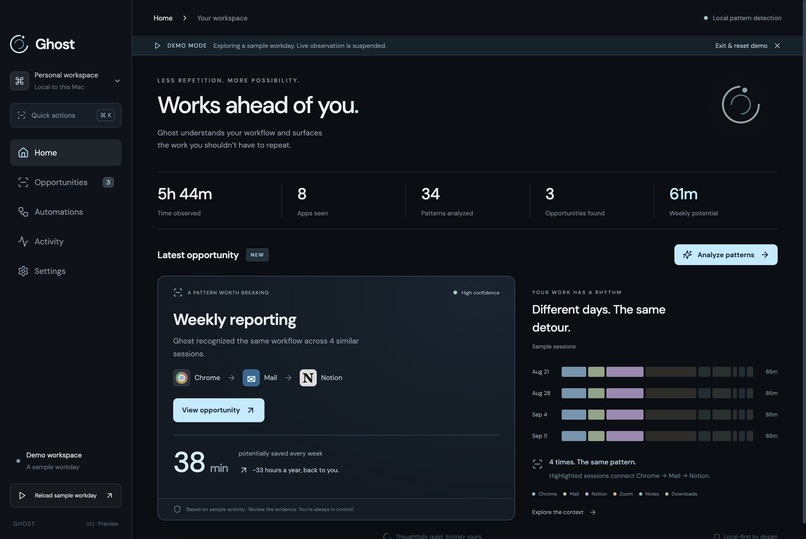Click the Opportunities scan icon

coord(23,182)
